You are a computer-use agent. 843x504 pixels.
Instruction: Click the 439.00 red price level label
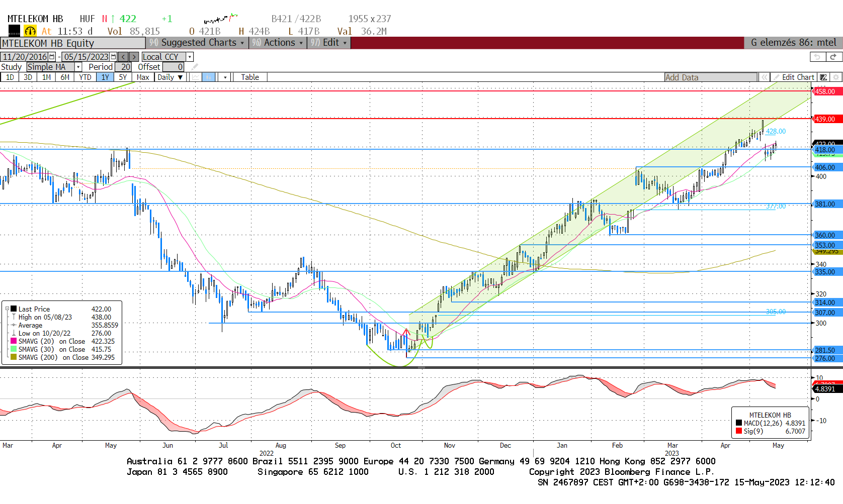click(x=828, y=119)
